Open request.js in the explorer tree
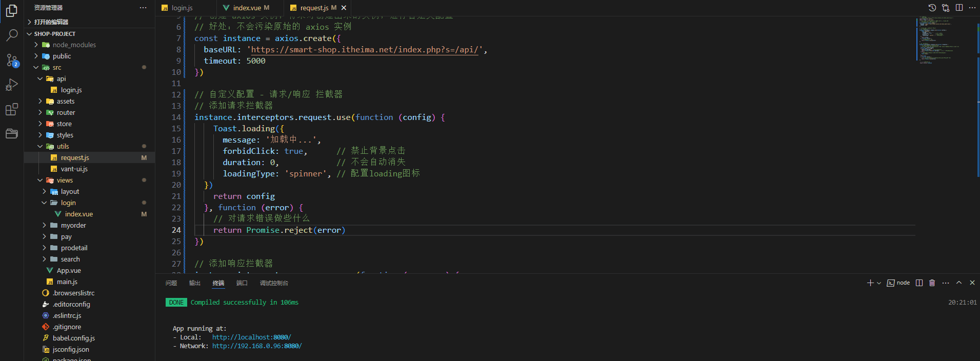 pyautogui.click(x=90, y=157)
